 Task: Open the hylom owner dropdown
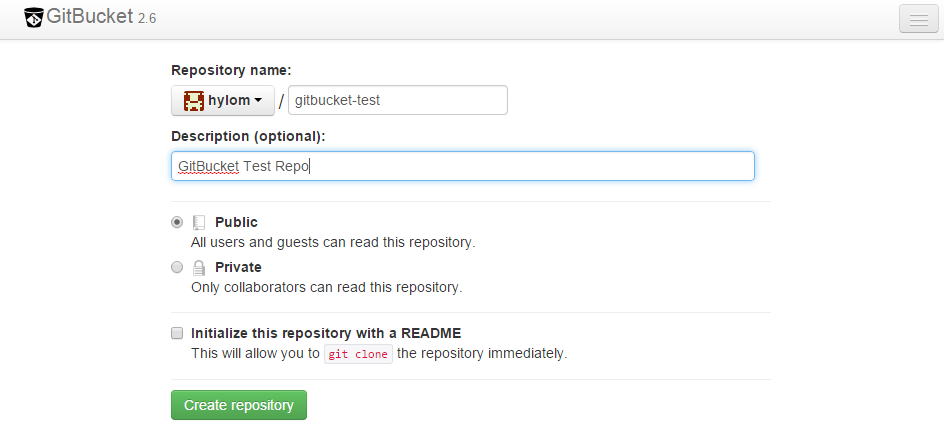point(223,100)
